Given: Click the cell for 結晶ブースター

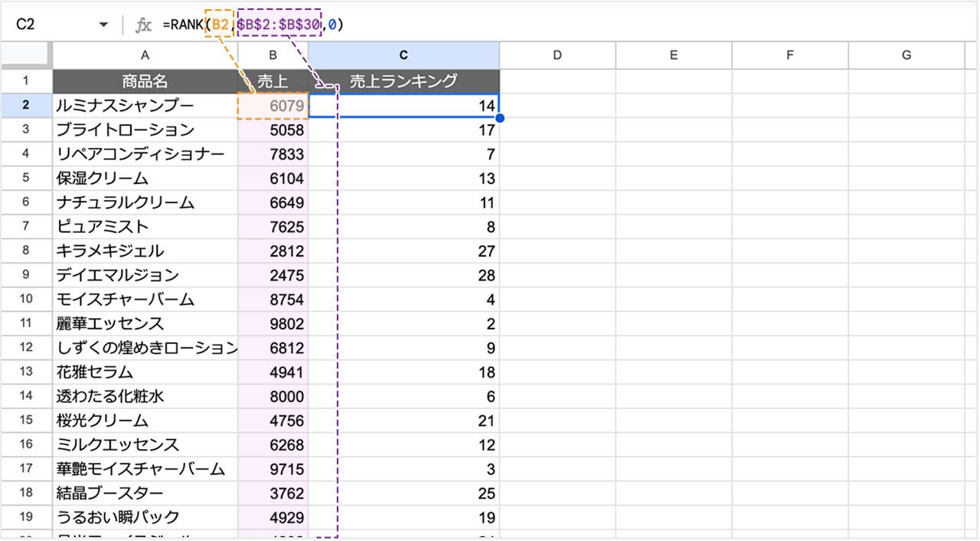Looking at the screenshot, I should (145, 493).
